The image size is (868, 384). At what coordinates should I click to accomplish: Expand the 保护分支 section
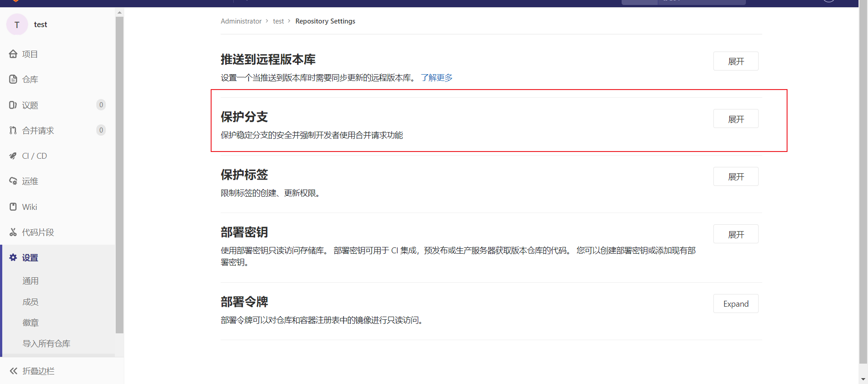tap(736, 119)
